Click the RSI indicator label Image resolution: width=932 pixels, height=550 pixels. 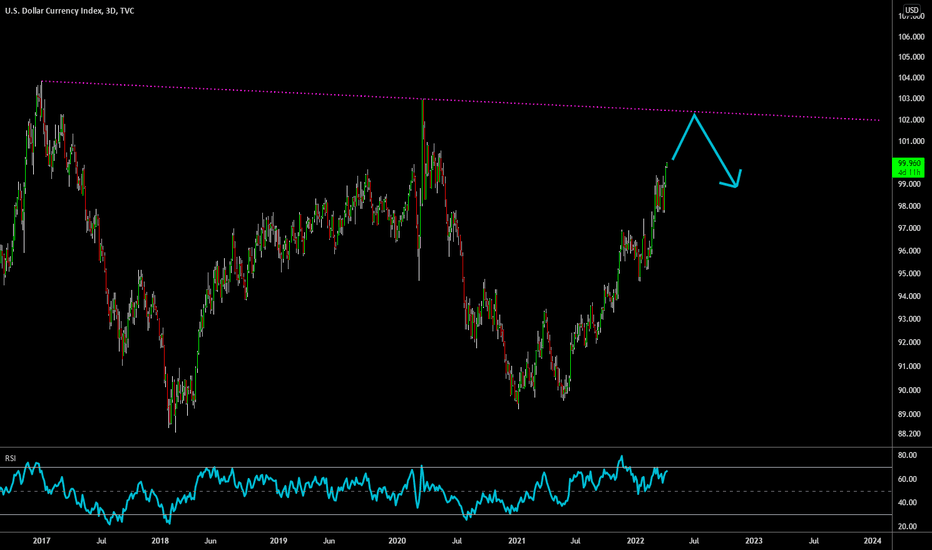click(11, 458)
